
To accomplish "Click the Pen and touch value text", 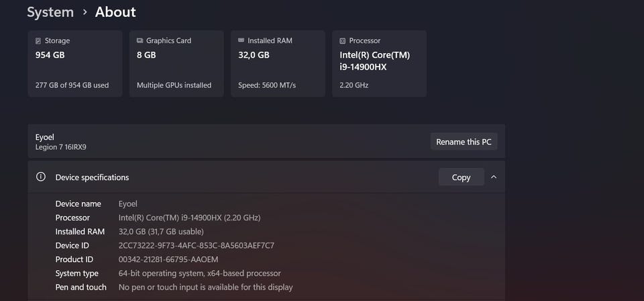I will (x=205, y=288).
